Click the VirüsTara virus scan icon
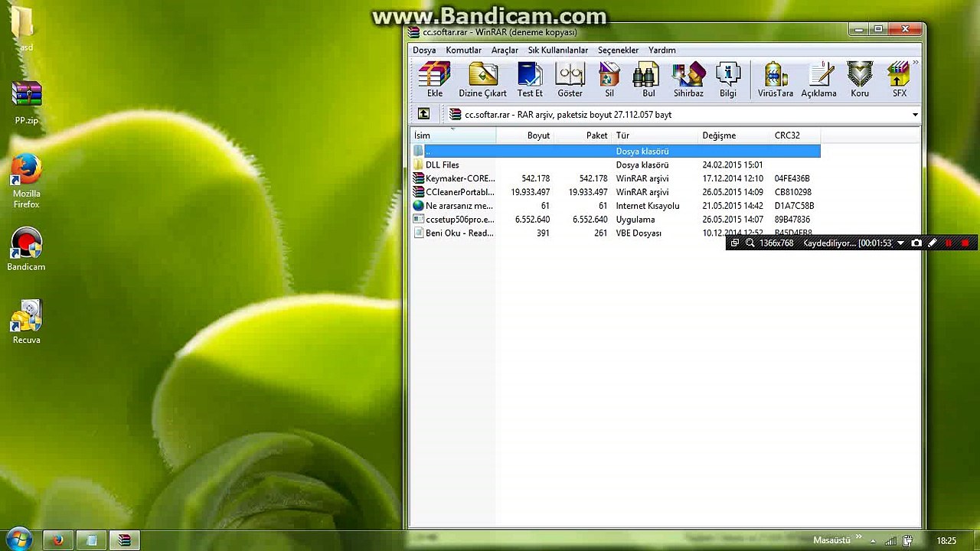Screen dimensions: 980x551 tap(776, 80)
